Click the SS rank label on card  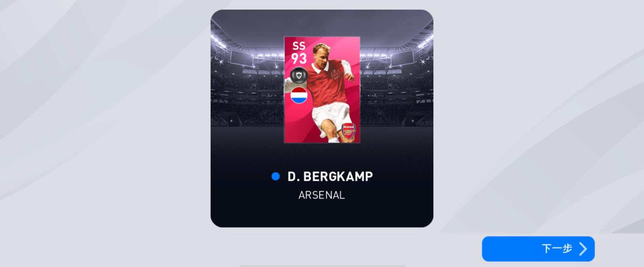299,46
